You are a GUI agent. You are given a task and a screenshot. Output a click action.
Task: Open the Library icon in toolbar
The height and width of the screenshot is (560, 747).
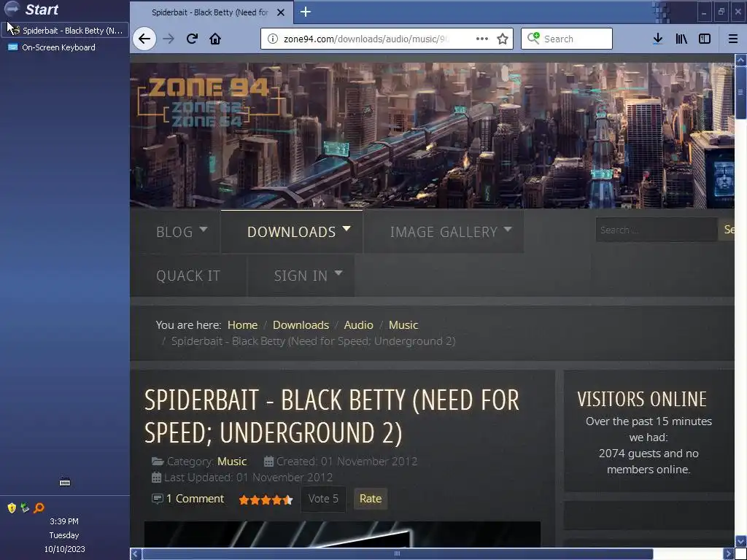point(681,39)
